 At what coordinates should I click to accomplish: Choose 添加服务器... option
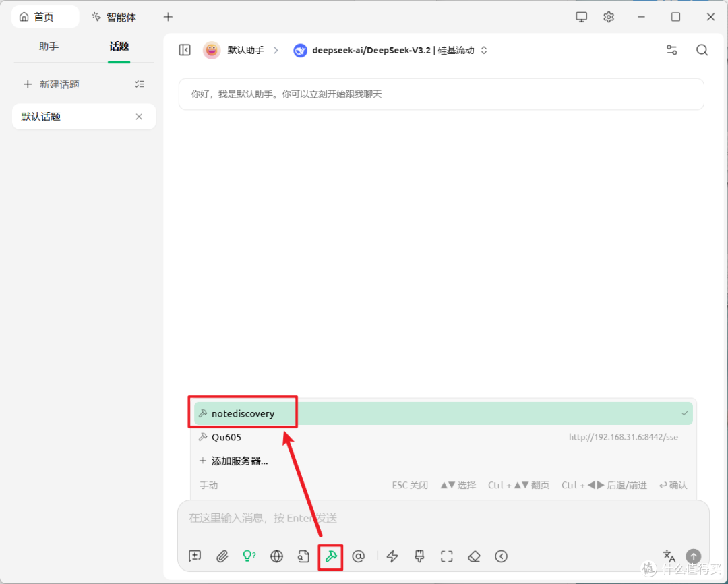(444, 461)
